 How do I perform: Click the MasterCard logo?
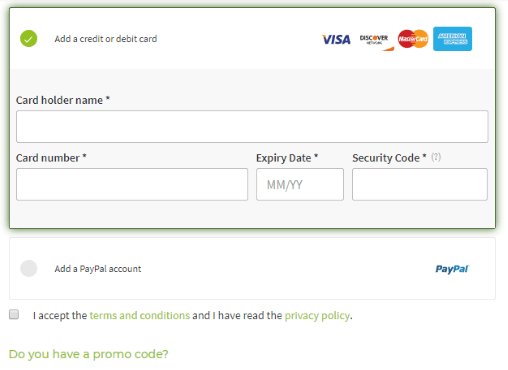[x=413, y=39]
